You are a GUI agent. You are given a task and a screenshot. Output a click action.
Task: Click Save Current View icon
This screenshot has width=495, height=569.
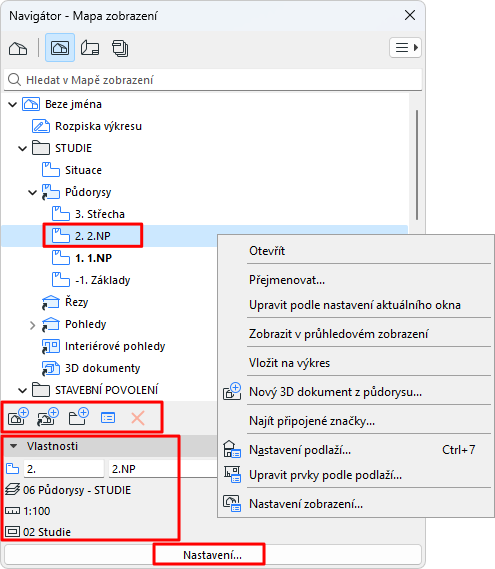point(18,417)
